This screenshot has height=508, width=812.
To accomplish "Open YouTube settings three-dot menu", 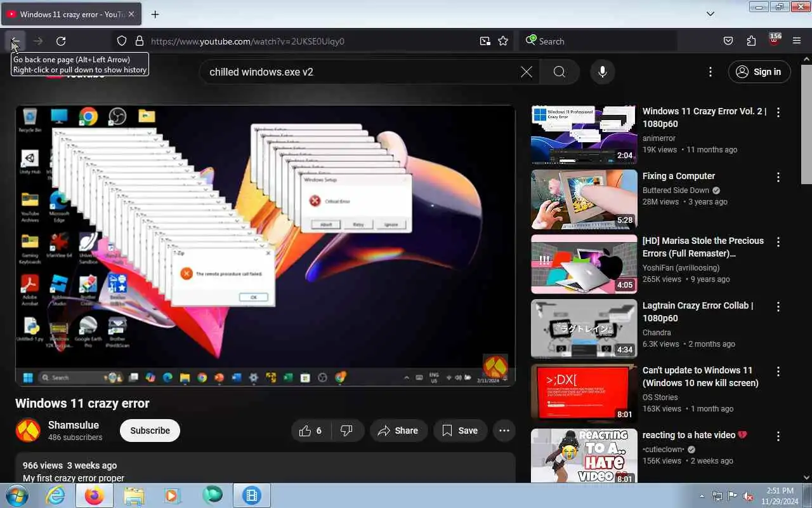I will pos(710,72).
